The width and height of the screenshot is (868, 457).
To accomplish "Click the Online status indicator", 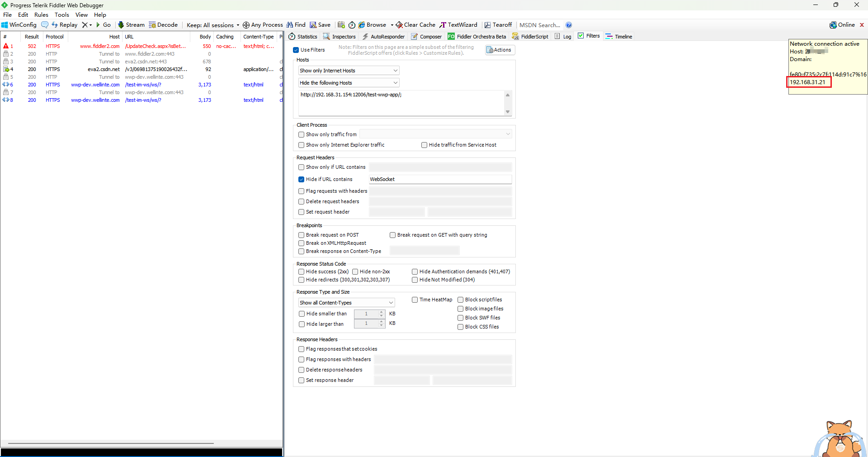I will [842, 25].
